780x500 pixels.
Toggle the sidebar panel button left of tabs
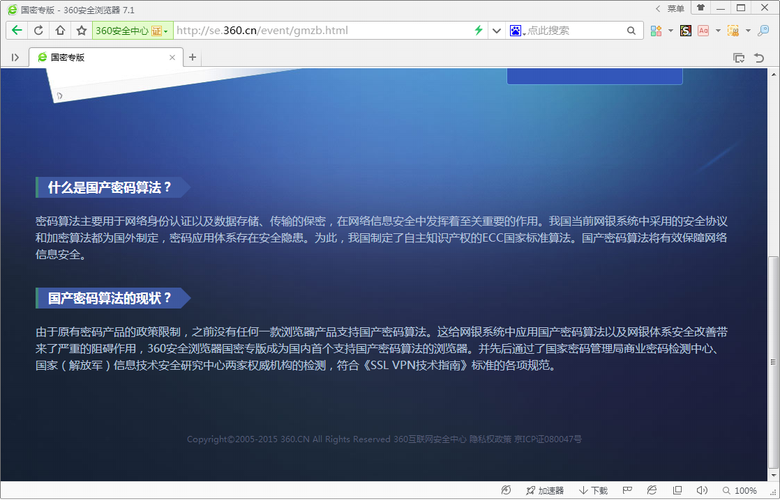14,58
